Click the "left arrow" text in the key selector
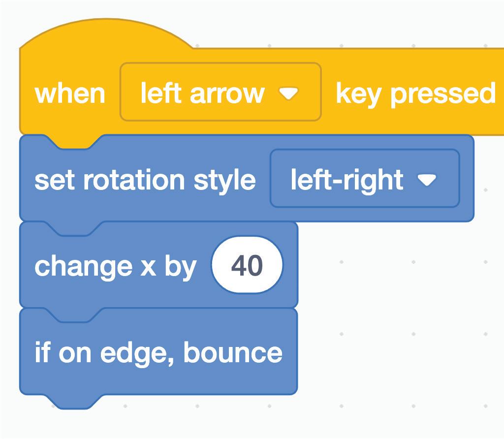 pos(202,93)
